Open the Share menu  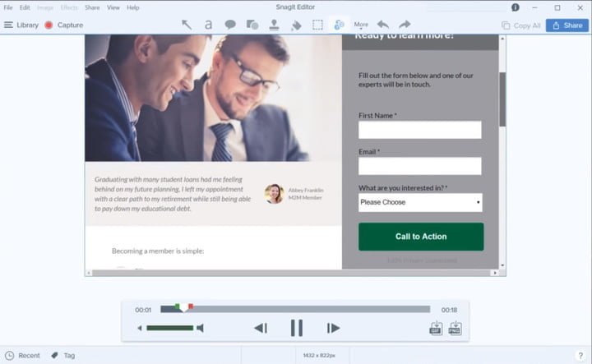click(x=92, y=7)
